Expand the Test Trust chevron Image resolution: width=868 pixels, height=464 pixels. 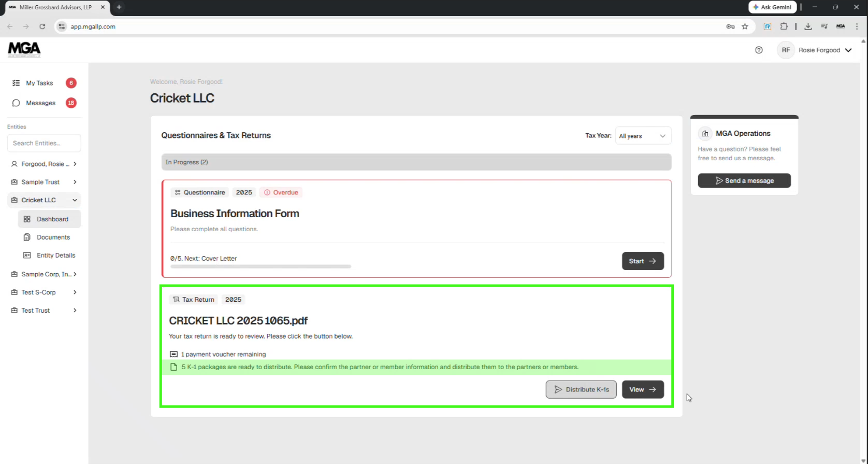[x=75, y=311]
